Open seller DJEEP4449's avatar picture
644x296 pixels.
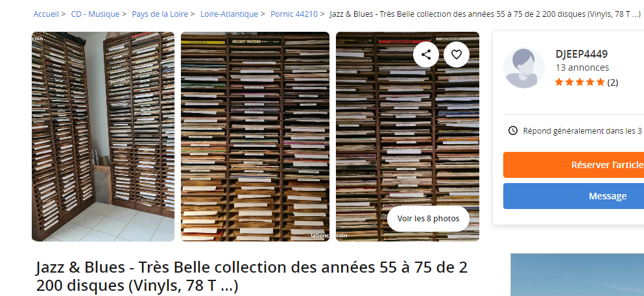tap(523, 68)
